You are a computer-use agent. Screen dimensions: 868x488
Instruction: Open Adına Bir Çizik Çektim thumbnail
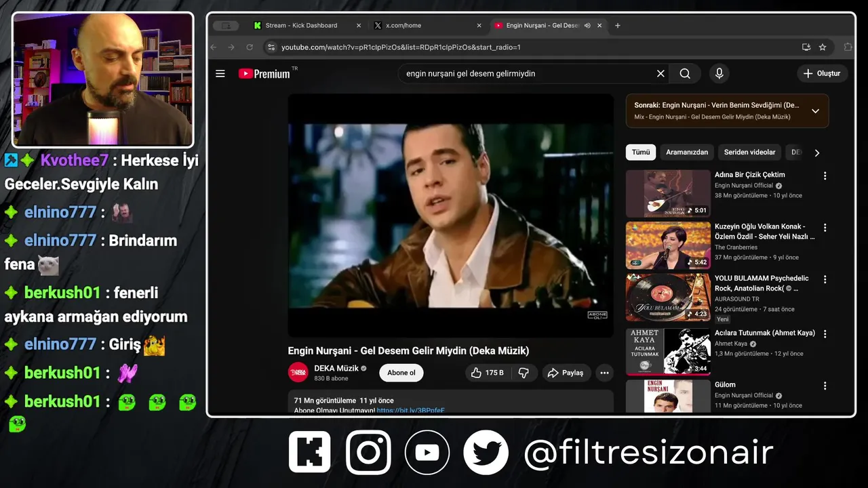point(668,193)
